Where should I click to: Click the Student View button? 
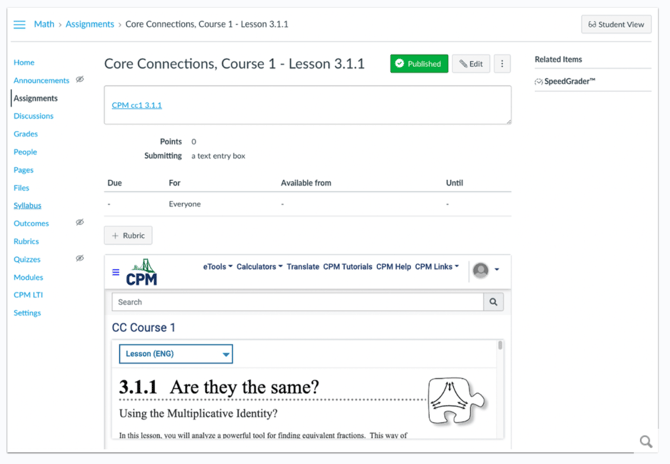point(616,24)
